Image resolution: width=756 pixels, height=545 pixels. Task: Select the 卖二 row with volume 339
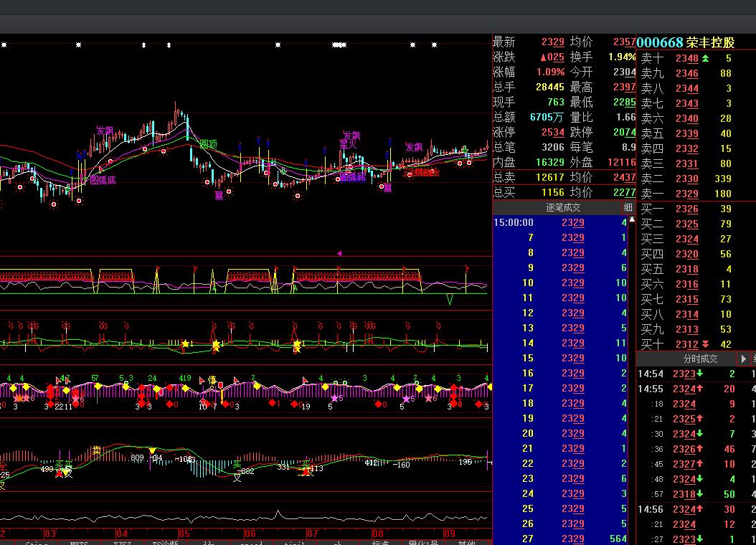[x=696, y=179]
